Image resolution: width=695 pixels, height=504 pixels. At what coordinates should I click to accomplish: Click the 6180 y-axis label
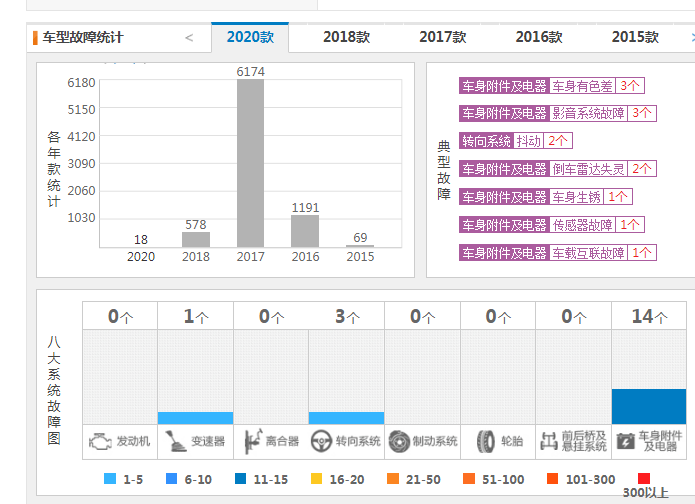click(81, 82)
